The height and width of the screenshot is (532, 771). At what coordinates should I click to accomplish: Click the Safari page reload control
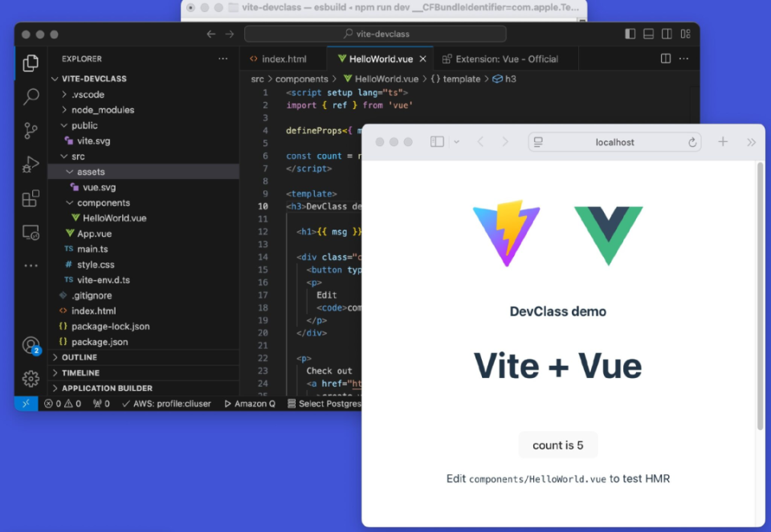[691, 142]
